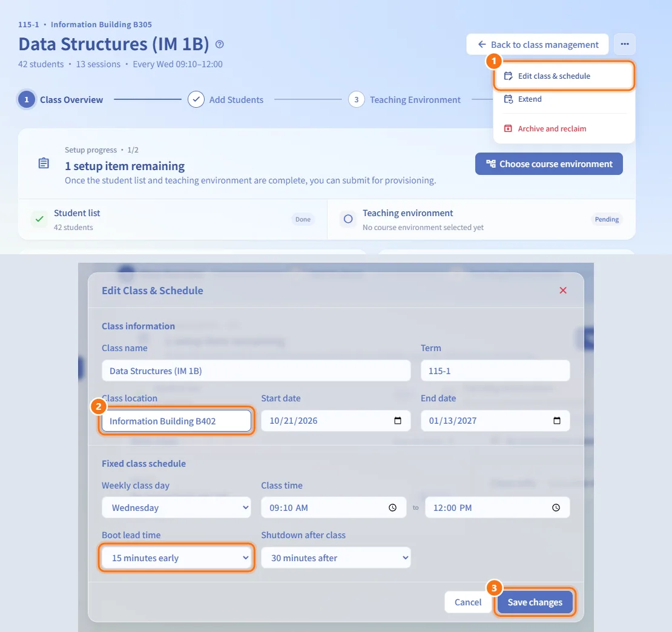This screenshot has height=632, width=672.
Task: Click the class end time 12:00 PM field
Action: [498, 508]
